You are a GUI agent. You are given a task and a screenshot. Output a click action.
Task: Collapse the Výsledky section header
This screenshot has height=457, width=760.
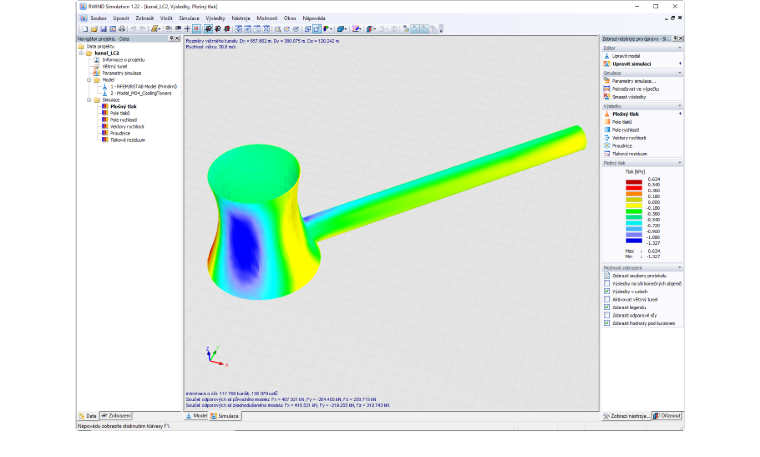[680, 106]
